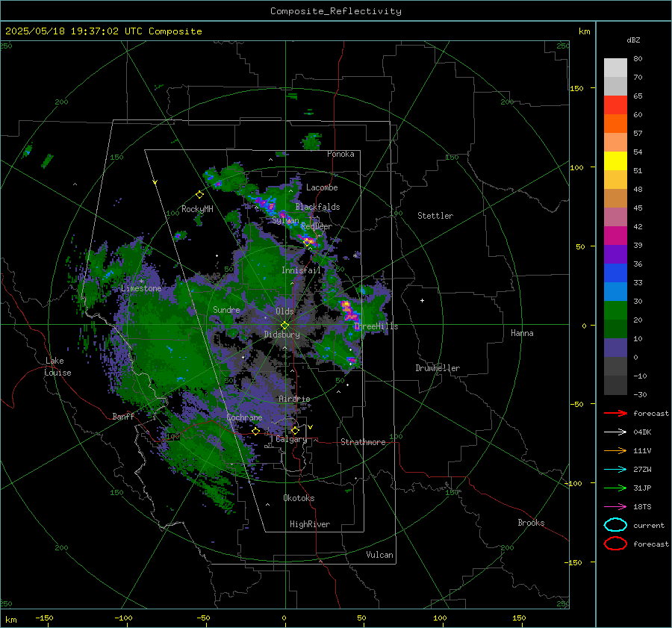Click the Composite_Reflectivity title
The width and height of the screenshot is (672, 628).
[x=336, y=11]
